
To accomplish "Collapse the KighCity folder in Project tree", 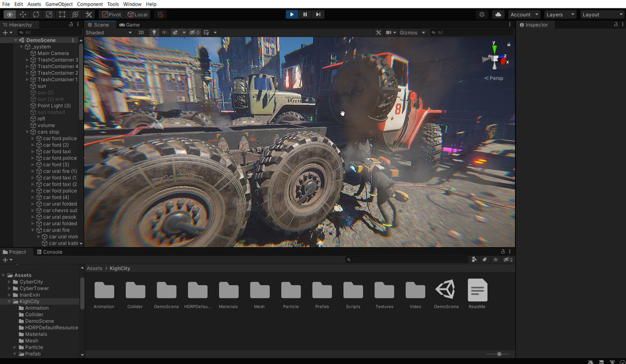I will 9,301.
